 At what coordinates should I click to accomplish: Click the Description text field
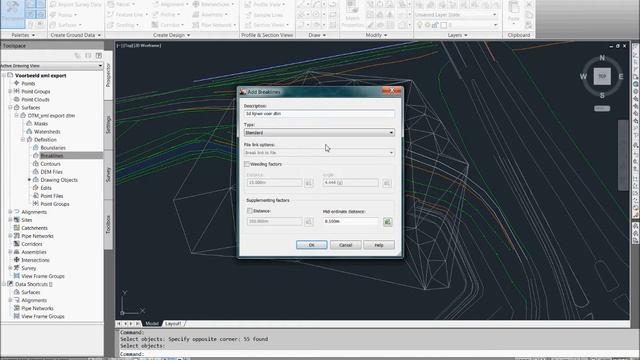point(319,114)
